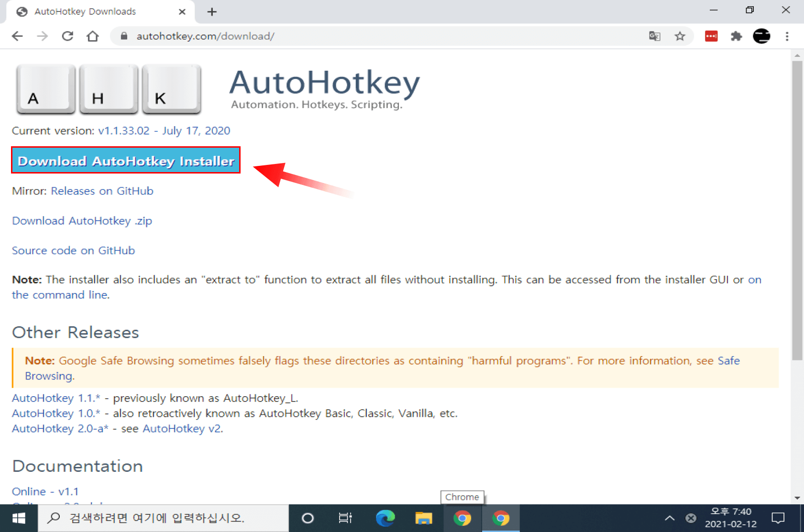Switch to active Chrome taskbar window
This screenshot has height=532, width=804.
[501, 518]
